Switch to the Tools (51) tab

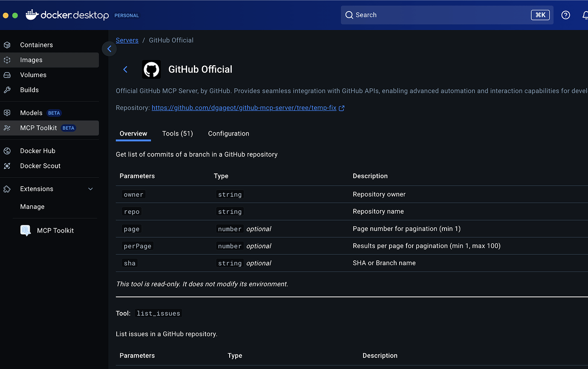(x=177, y=133)
